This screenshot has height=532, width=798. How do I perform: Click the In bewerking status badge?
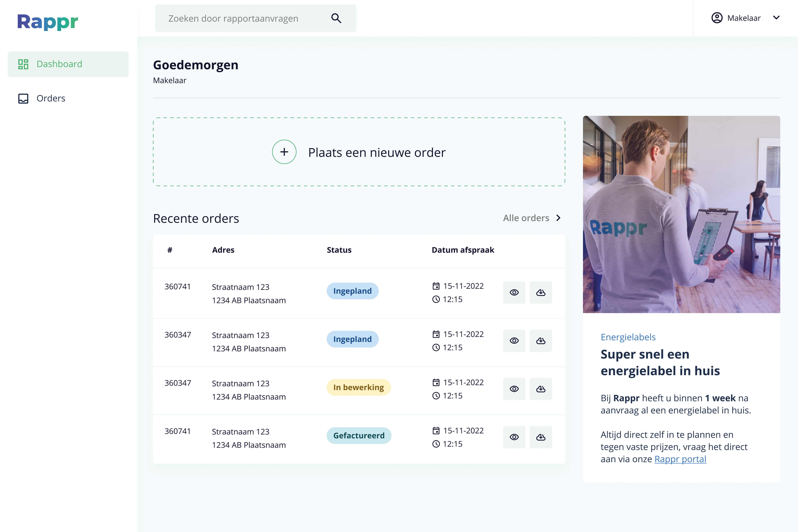tap(359, 387)
